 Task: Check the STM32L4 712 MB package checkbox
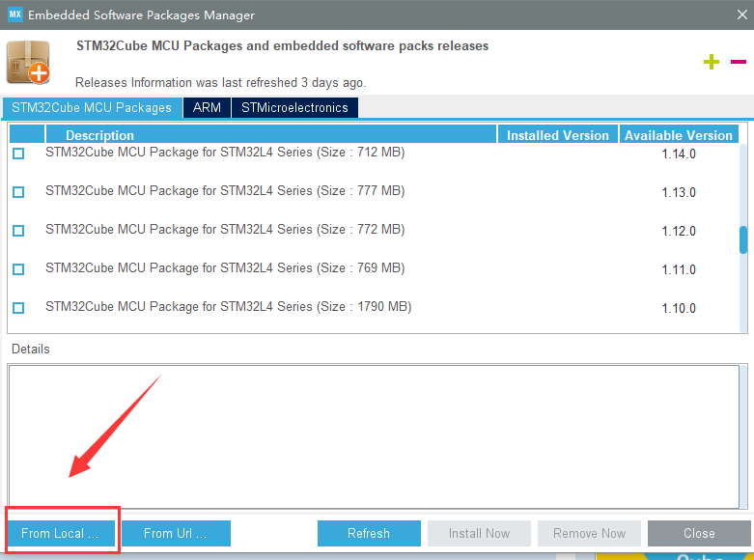pos(18,154)
